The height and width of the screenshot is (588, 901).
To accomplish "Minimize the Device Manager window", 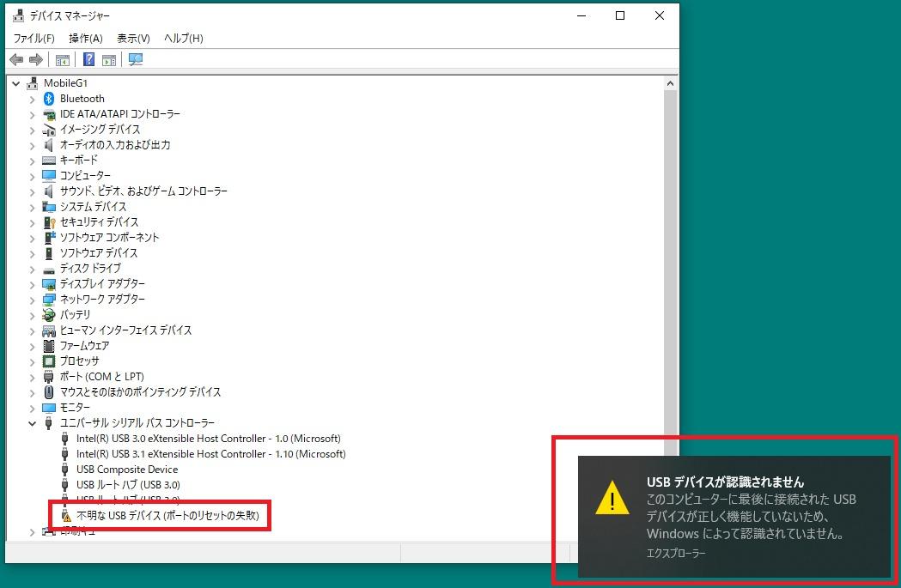I will pos(581,15).
